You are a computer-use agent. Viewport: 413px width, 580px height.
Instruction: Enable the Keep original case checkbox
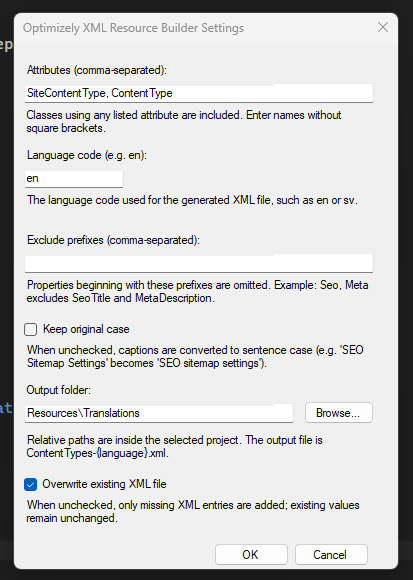pos(31,329)
